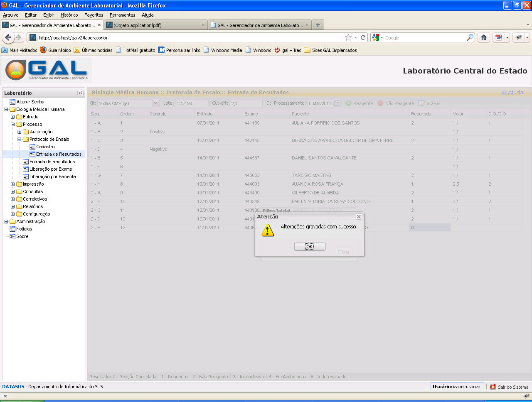Click the Lote input field

pyautogui.click(x=192, y=103)
